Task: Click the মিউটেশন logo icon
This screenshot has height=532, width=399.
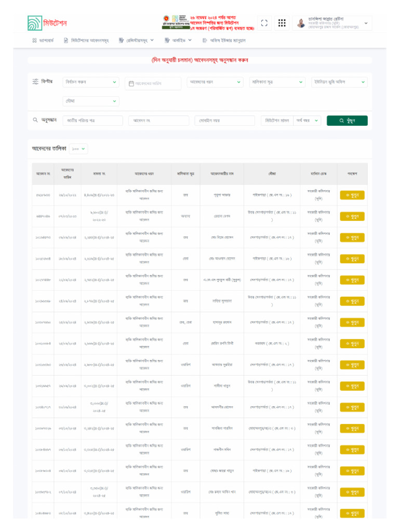Action: click(35, 23)
